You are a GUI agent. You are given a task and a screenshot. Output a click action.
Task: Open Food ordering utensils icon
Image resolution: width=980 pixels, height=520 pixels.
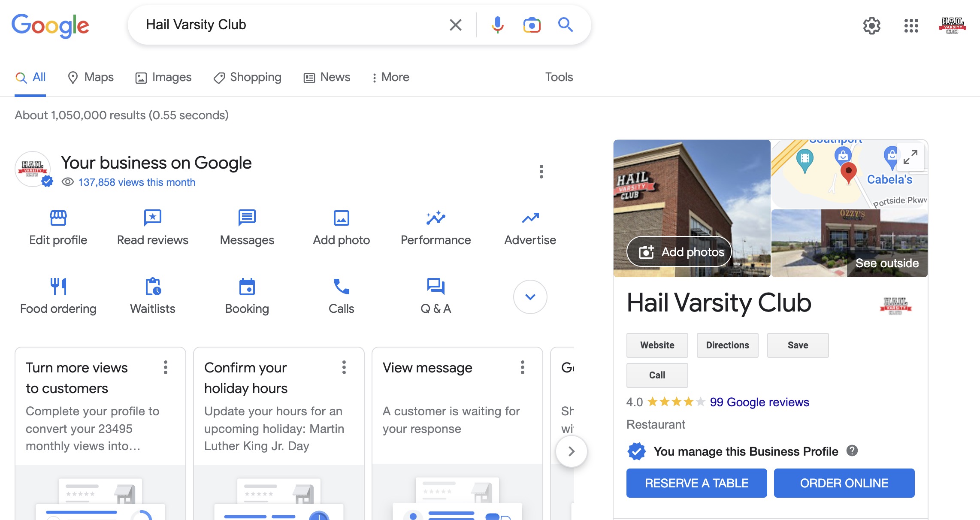click(58, 287)
